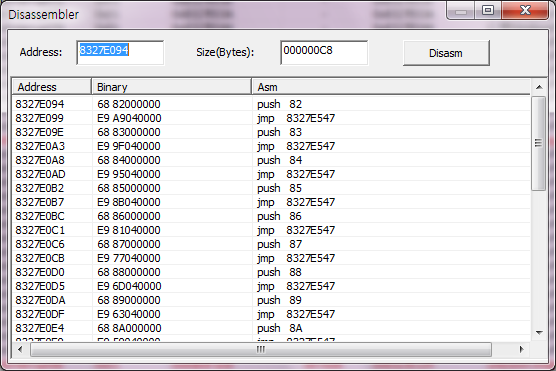Click the horizontal scrollbar thumb
The width and height of the screenshot is (556, 371).
[261, 349]
